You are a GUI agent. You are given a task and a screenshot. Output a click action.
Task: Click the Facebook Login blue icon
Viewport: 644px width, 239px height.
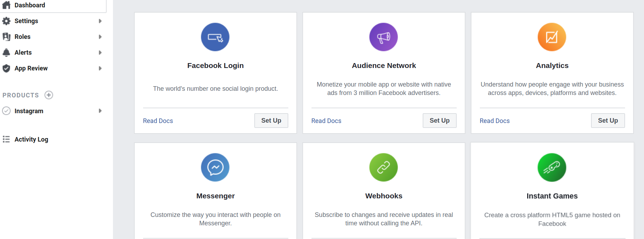tap(215, 37)
